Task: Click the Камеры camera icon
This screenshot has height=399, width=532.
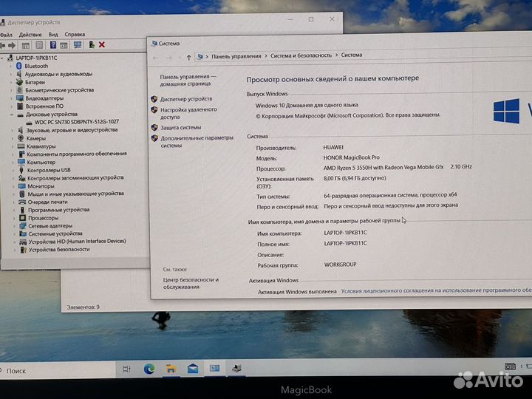Action: pos(21,137)
